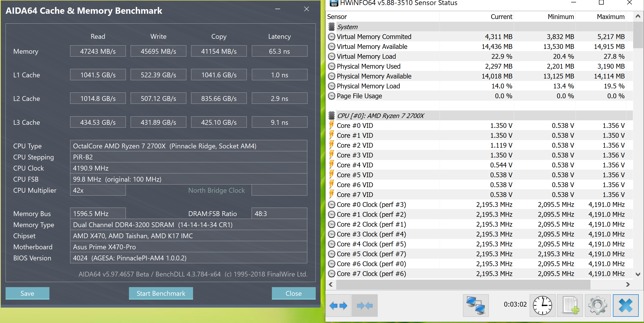Reset the HWiNFO clock timer icon
Viewport: 644px width, 323px height.
click(x=543, y=305)
